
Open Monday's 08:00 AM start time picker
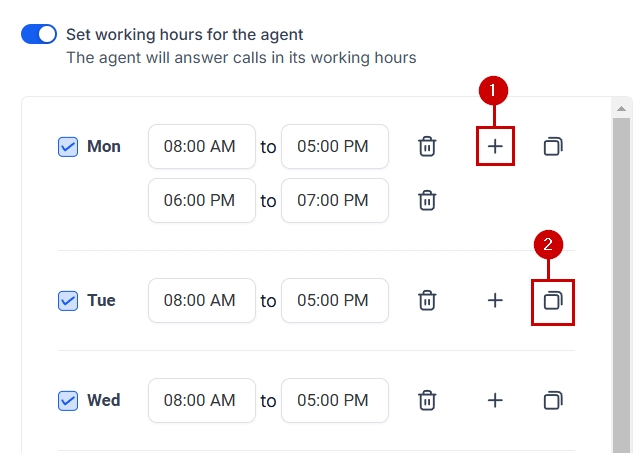pos(201,147)
